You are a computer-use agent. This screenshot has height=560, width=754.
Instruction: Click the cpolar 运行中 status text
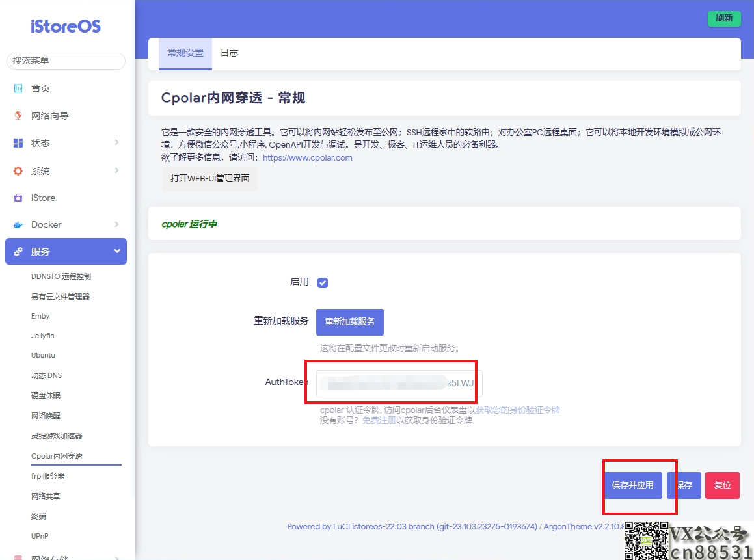click(189, 224)
